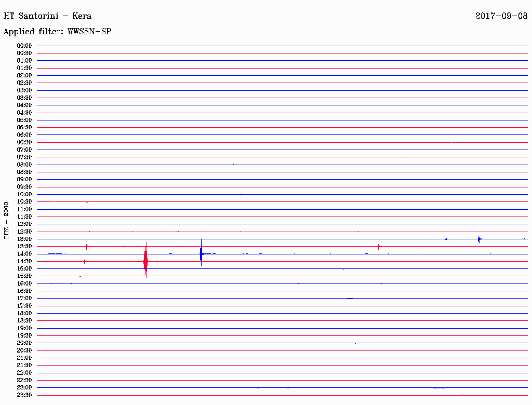Click the first red spike on the 13:30 trace
The width and height of the screenshot is (532, 405).
click(x=87, y=247)
